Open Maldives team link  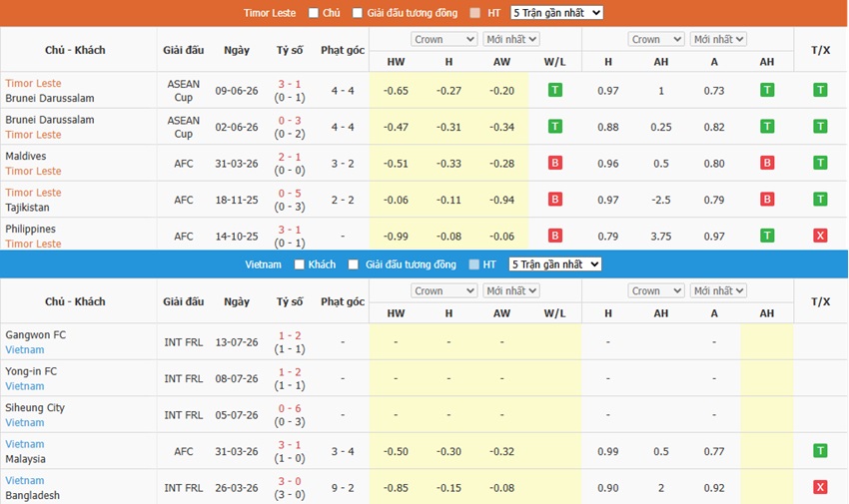click(x=25, y=156)
